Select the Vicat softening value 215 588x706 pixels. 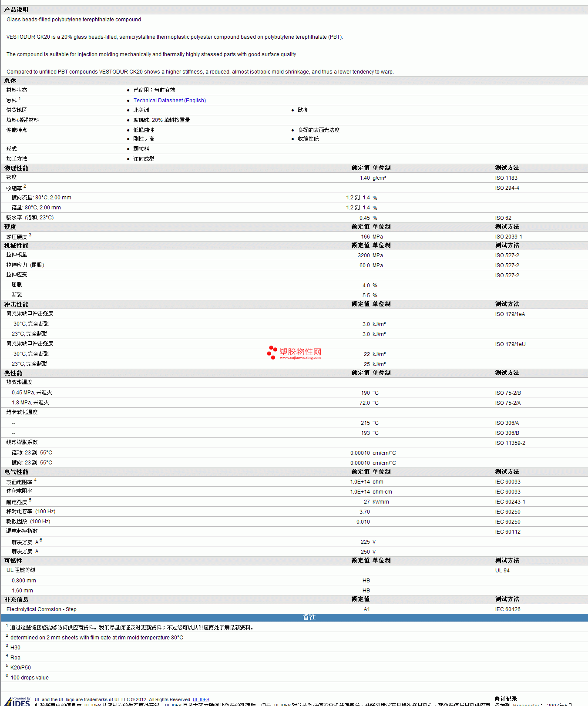366,423
